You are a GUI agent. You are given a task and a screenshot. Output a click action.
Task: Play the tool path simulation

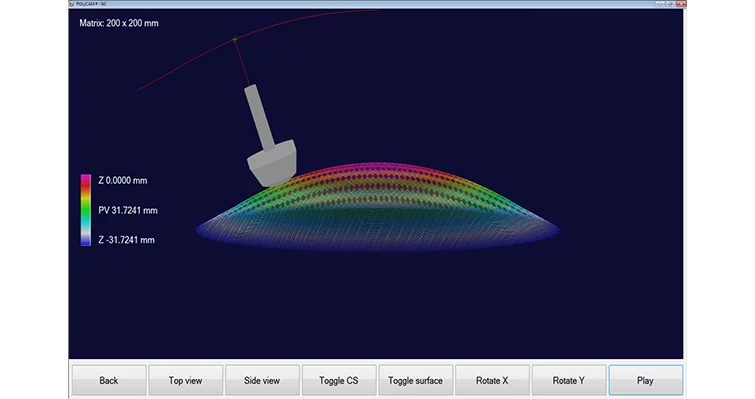pyautogui.click(x=645, y=380)
